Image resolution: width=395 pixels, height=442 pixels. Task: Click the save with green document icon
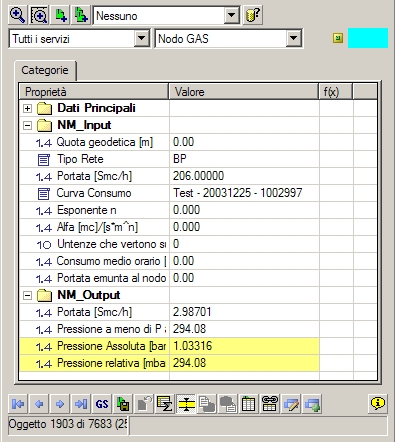(x=123, y=404)
